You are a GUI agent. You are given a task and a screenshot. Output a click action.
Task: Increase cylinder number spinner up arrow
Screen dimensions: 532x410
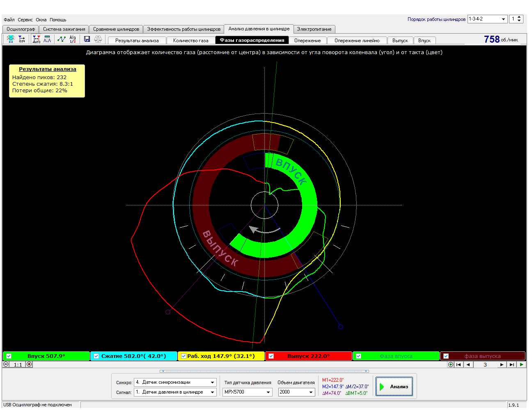[x=519, y=17]
